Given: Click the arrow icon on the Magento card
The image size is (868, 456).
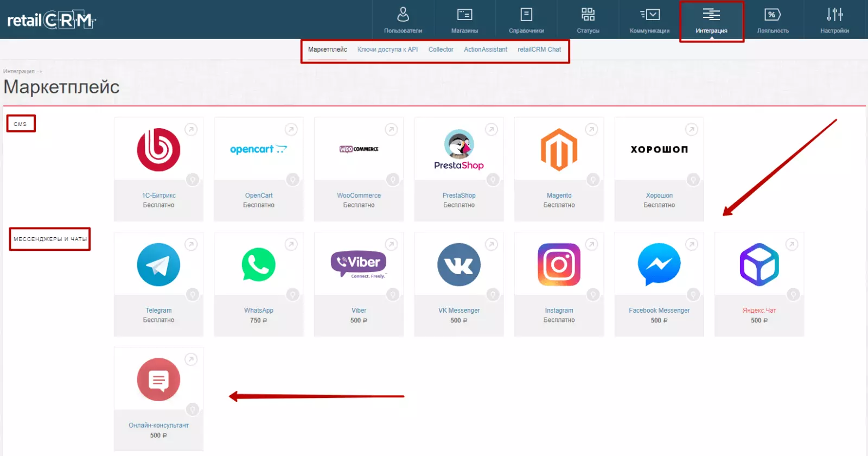Looking at the screenshot, I should 591,130.
